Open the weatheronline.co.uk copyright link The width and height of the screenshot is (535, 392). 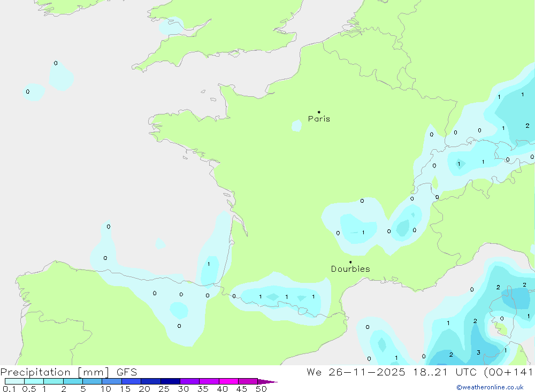point(490,387)
